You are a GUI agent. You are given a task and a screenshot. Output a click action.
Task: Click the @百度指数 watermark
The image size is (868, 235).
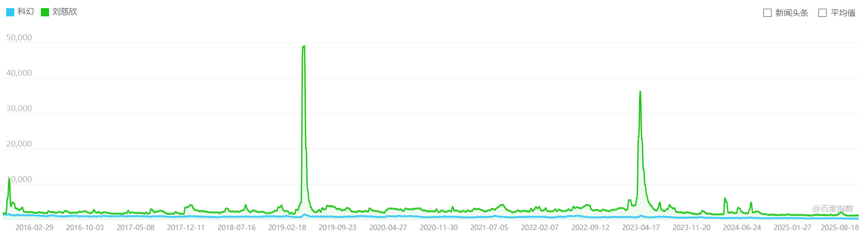click(833, 208)
